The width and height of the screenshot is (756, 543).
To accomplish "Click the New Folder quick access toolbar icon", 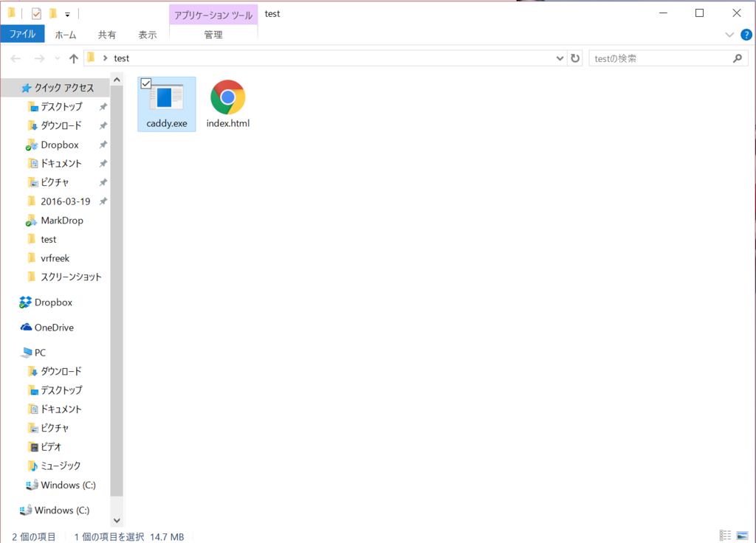I will [x=53, y=13].
